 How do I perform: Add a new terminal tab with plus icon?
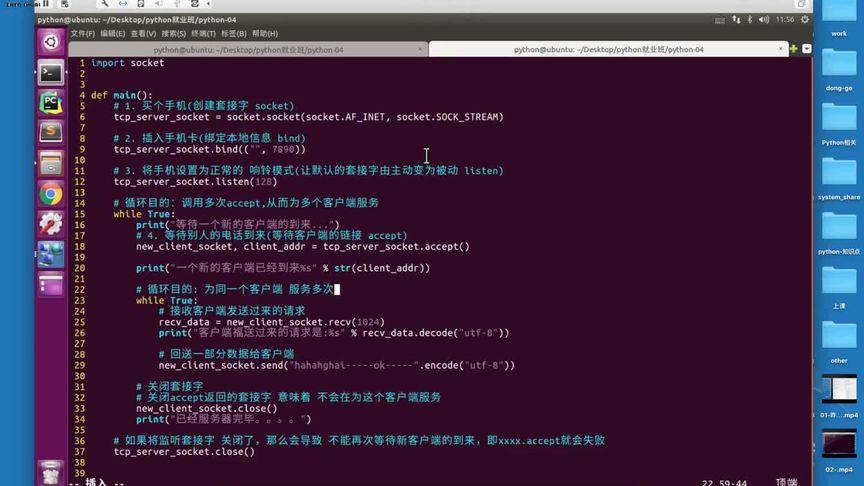point(793,49)
